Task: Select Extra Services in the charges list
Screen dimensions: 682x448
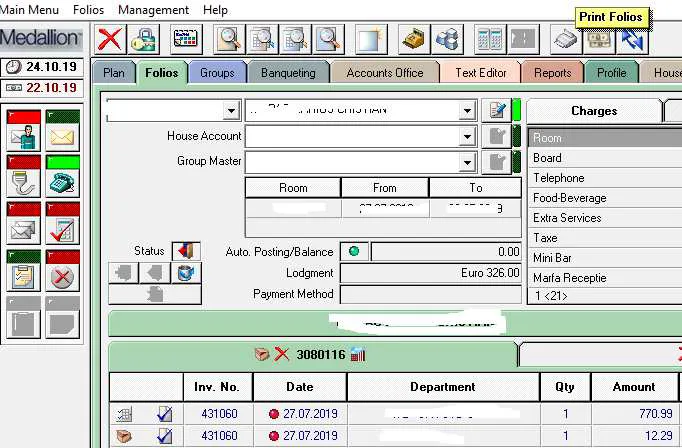Action: pos(605,218)
